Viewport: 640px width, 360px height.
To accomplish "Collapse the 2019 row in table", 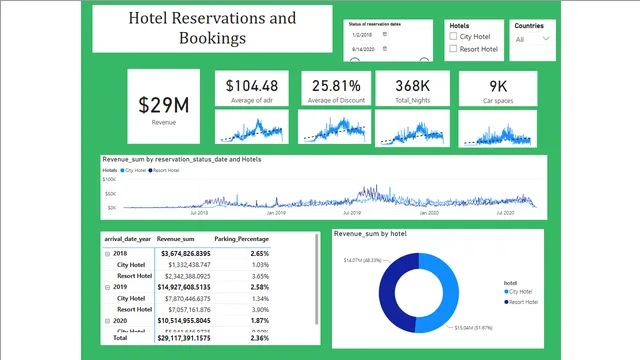I will click(107, 287).
